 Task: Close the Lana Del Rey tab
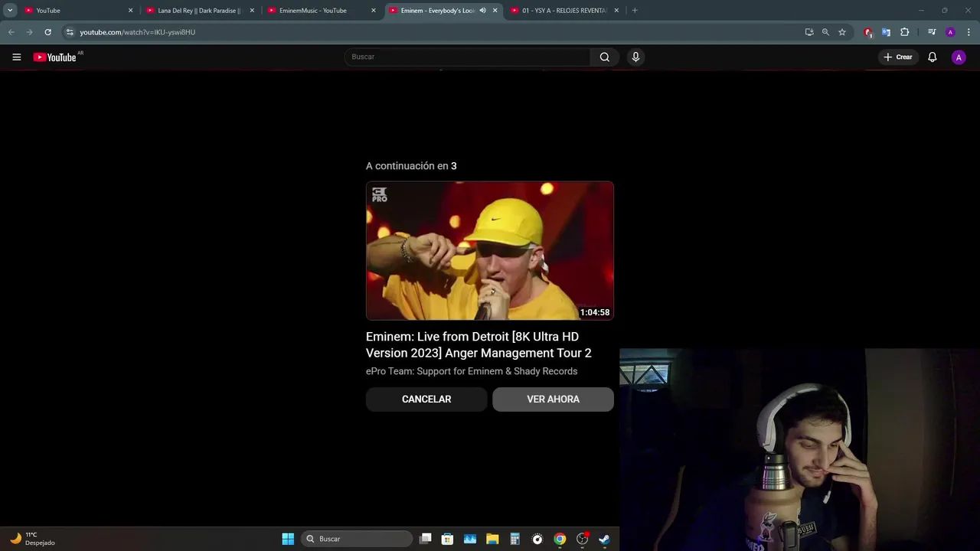click(252, 11)
